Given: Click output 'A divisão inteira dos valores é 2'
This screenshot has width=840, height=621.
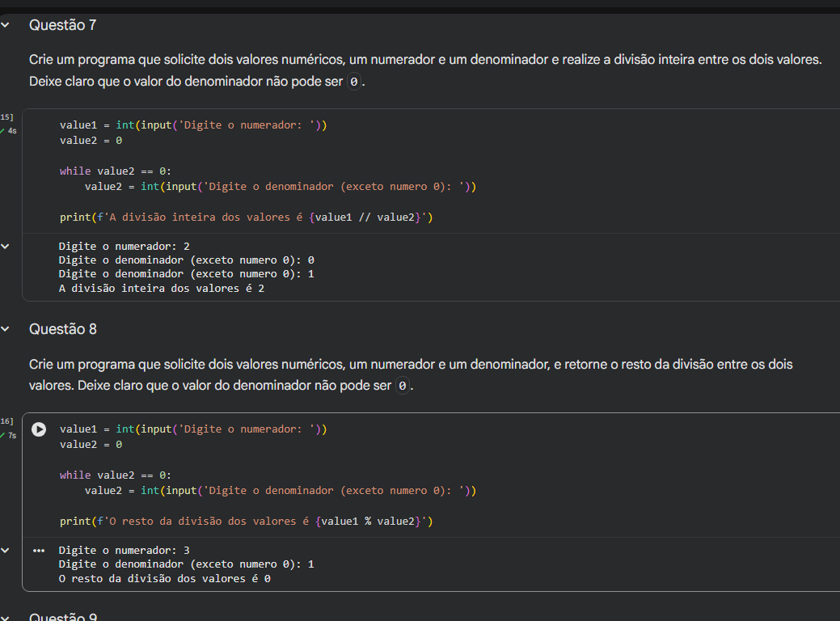Looking at the screenshot, I should [161, 289].
